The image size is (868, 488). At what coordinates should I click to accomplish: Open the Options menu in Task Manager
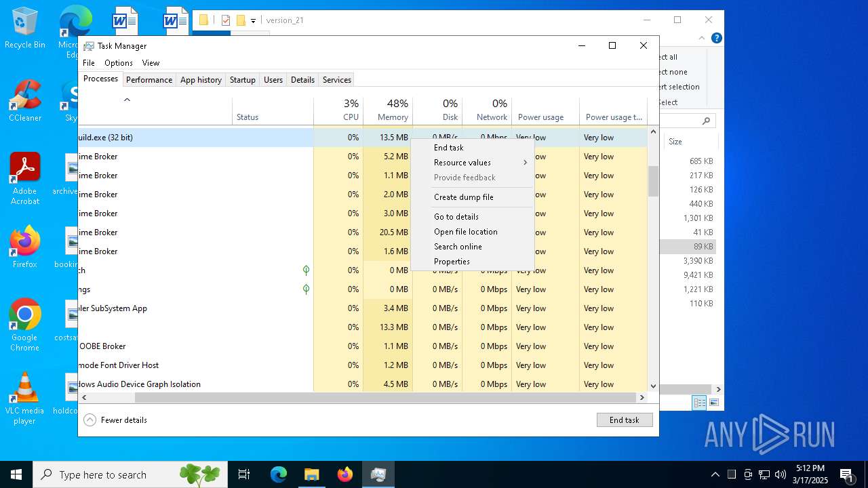[119, 63]
